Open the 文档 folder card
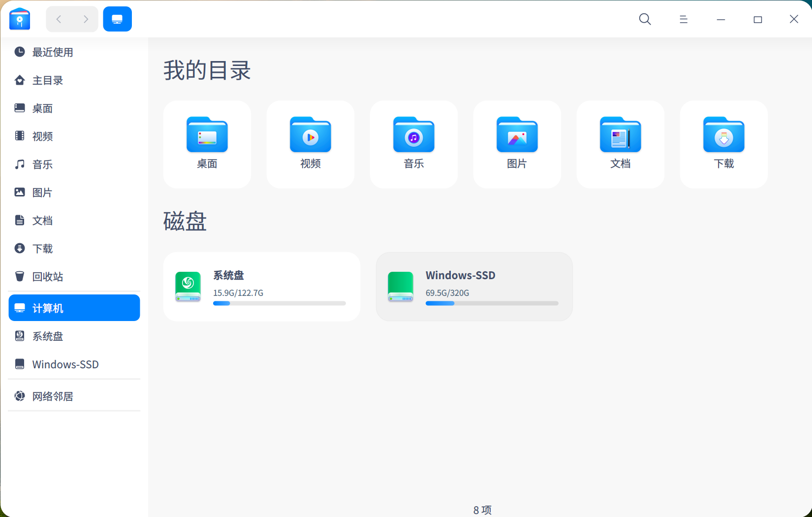 pos(620,144)
